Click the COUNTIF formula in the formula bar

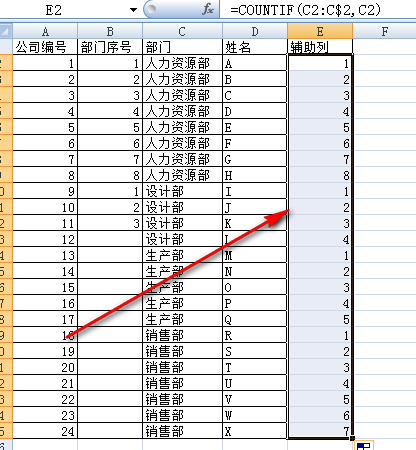point(305,10)
